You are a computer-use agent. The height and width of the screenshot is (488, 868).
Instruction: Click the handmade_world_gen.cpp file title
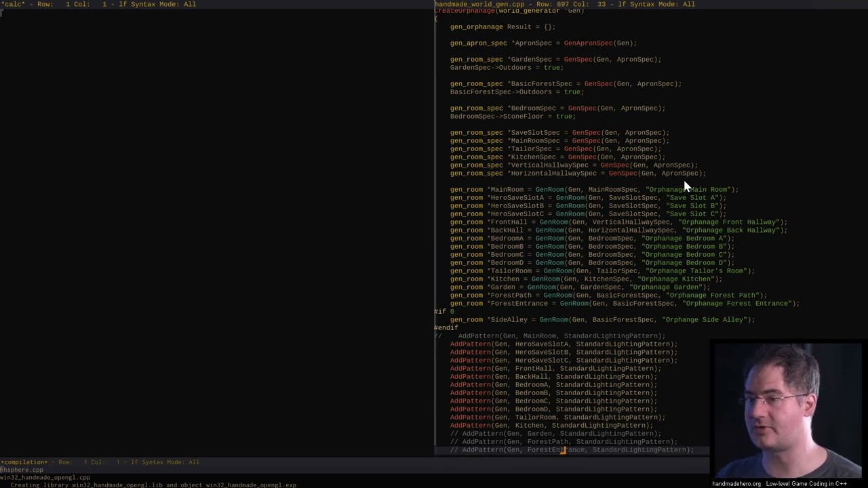[x=479, y=4]
